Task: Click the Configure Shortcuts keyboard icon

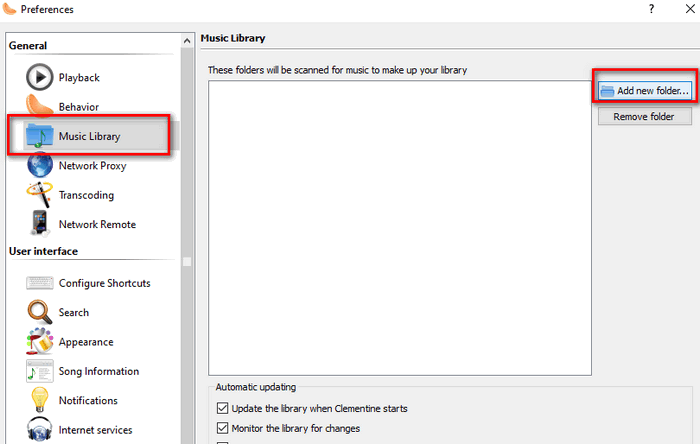Action: pos(39,283)
